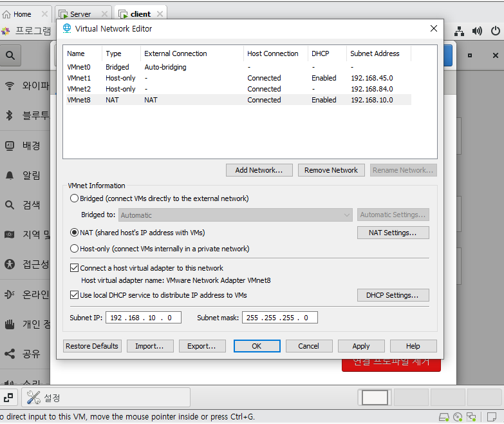Screen dimensions: 504x424
Task: Open the 개인 정보 privacy hand icon
Action: tap(10, 324)
